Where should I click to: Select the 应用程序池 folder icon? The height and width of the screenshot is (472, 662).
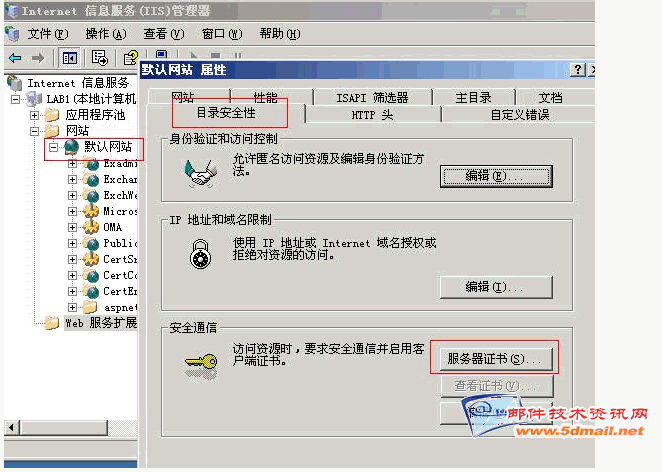coord(52,115)
